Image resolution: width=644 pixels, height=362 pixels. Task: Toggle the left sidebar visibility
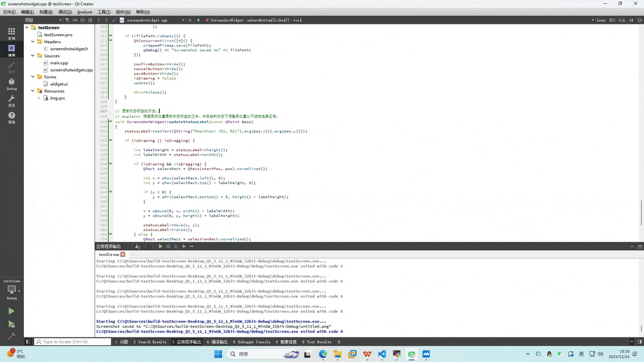tap(28, 342)
